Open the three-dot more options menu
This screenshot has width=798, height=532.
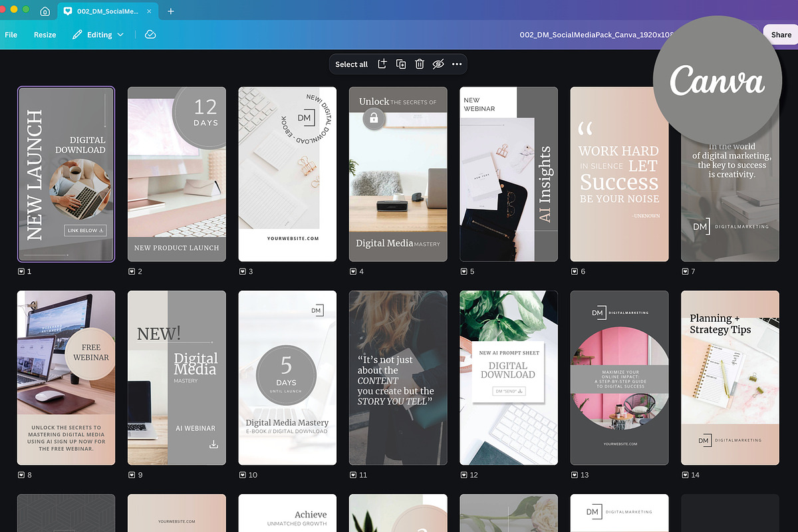tap(457, 64)
